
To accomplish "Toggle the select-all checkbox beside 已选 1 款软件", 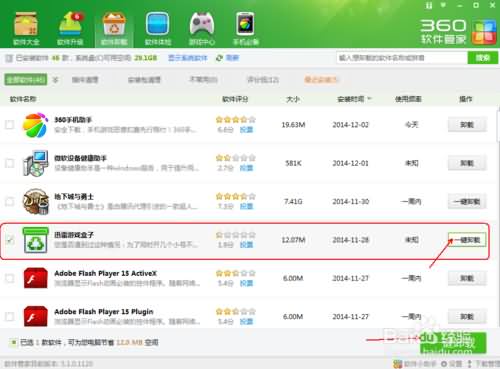I will [x=14, y=342].
